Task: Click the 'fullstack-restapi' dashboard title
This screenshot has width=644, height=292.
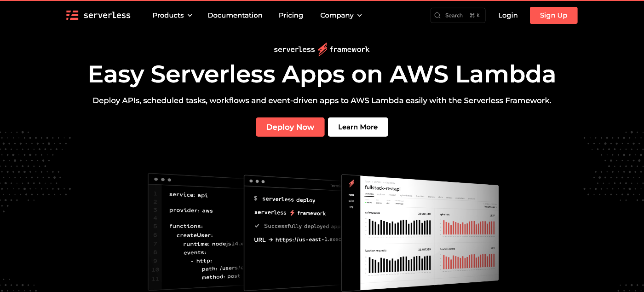Action: coord(383,188)
